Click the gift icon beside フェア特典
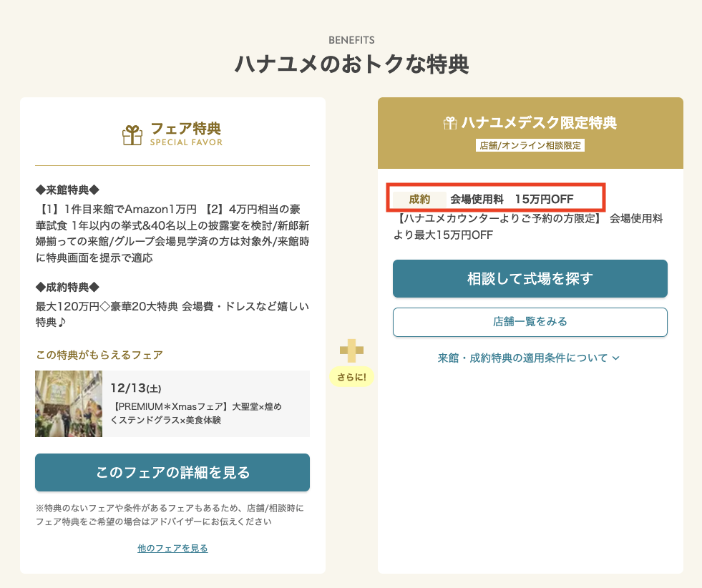Viewport: 702px width, 588px height. [132, 134]
